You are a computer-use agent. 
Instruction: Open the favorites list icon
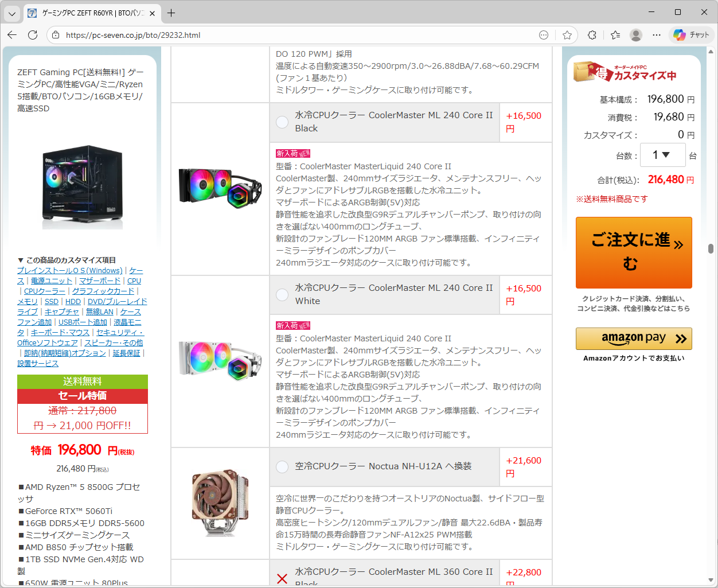(615, 35)
